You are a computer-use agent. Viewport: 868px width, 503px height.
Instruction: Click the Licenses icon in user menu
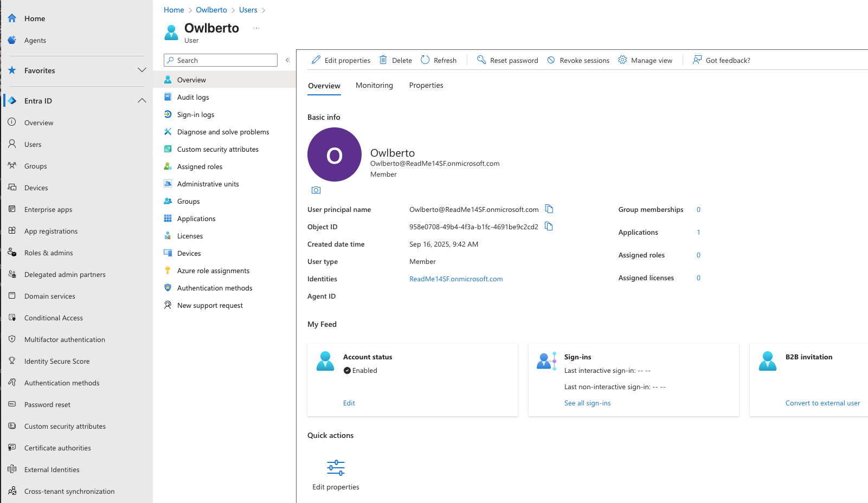point(168,236)
